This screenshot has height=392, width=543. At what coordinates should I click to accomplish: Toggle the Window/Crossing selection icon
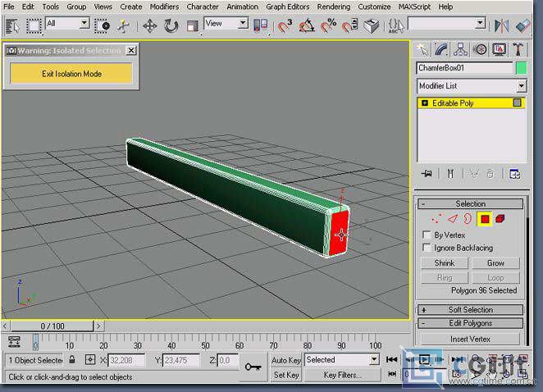click(103, 26)
